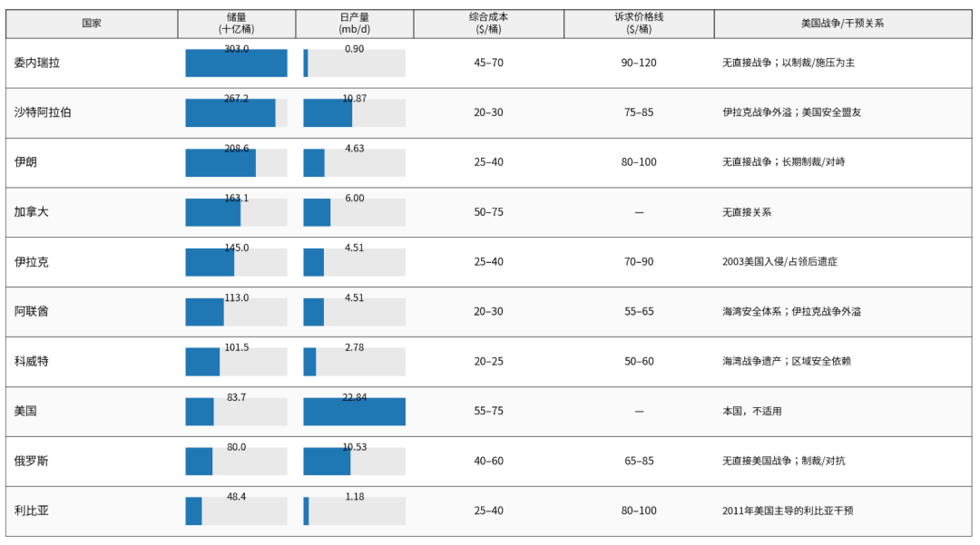Image resolution: width=980 pixels, height=545 pixels.
Task: Click Venezuela's 303.0 reserves bar
Action: click(x=236, y=63)
